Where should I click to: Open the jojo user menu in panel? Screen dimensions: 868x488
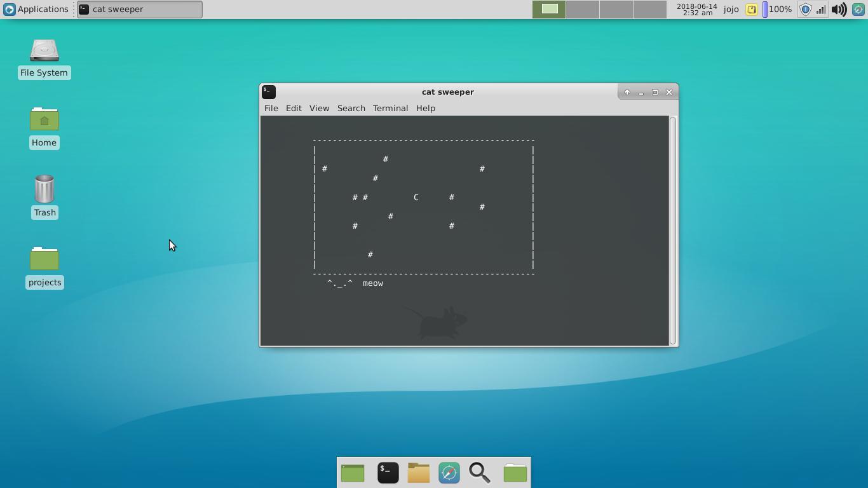point(731,10)
